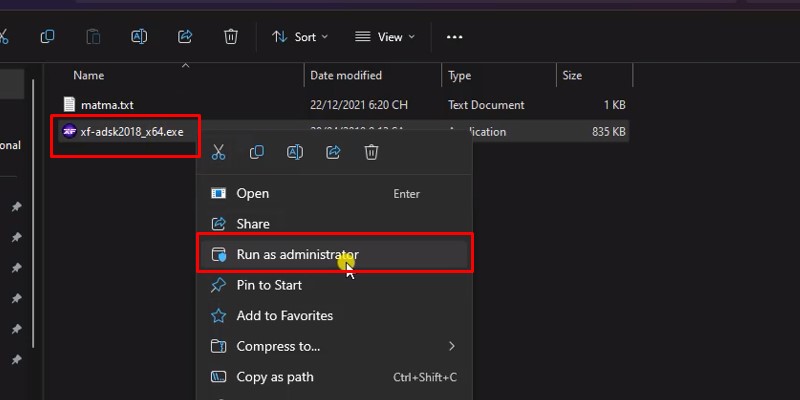This screenshot has height=400, width=800.
Task: Click the Copy icon in the context menu
Action: pos(257,152)
